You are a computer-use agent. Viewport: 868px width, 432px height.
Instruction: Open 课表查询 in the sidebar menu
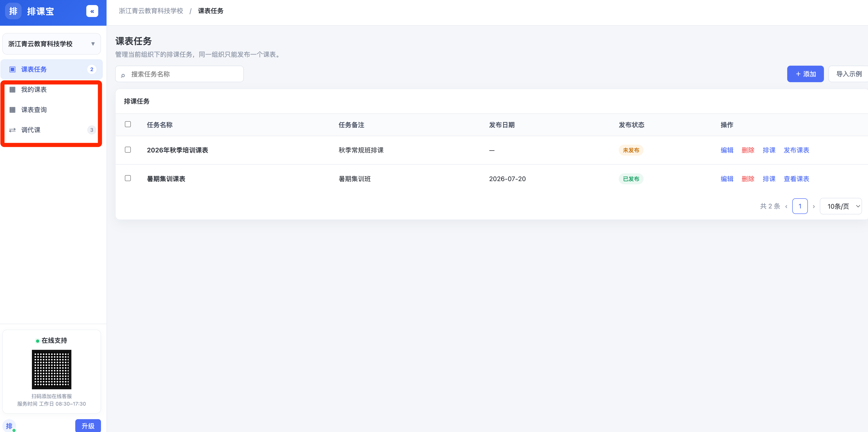pos(52,110)
